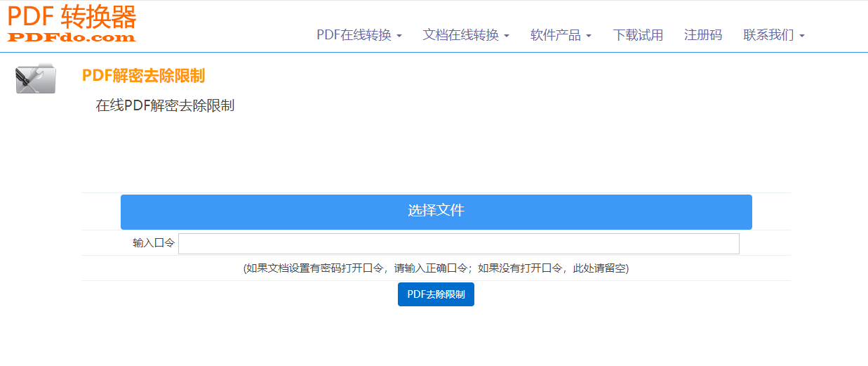Click the 输入口令 label text
Image resolution: width=868 pixels, height=366 pixels.
tap(154, 243)
